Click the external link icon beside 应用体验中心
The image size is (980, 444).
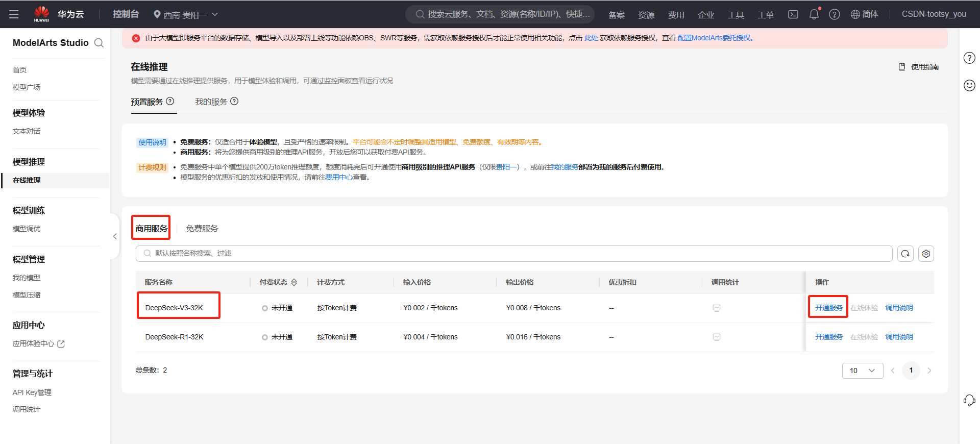tap(61, 344)
